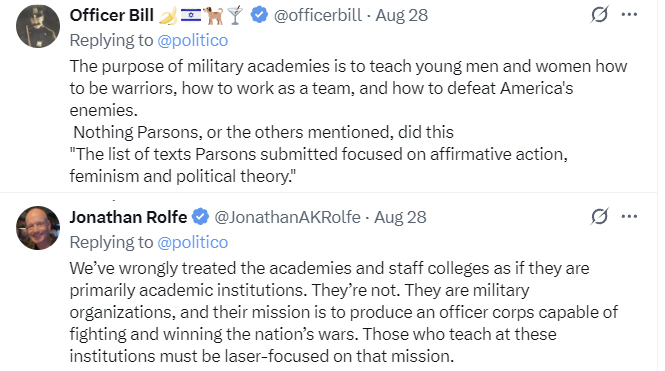Click the Officer Bill display name
This screenshot has width=665, height=371.
112,15
